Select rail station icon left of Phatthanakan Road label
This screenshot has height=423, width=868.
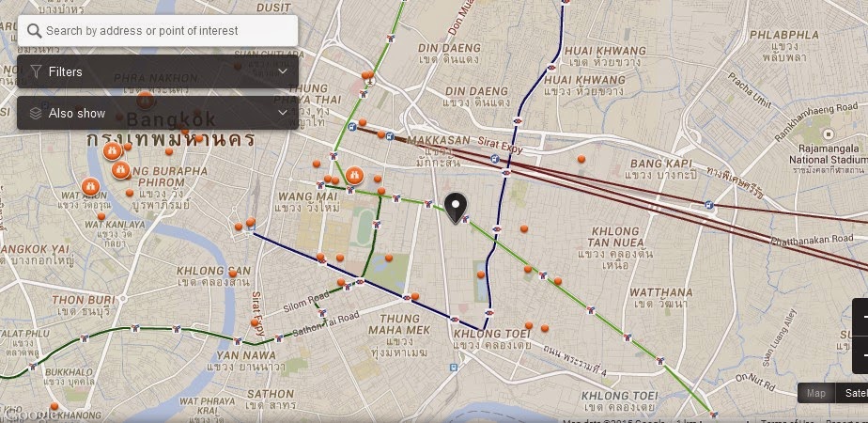point(709,205)
